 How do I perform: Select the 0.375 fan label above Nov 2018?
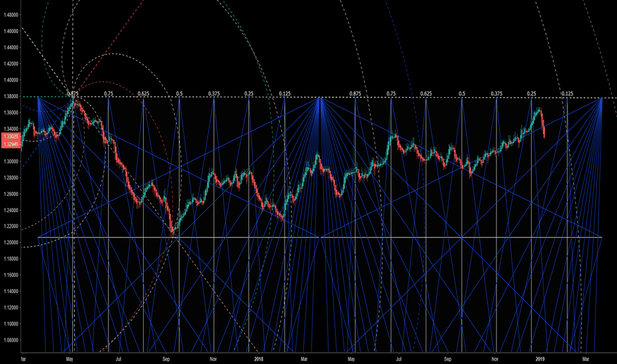(x=497, y=94)
